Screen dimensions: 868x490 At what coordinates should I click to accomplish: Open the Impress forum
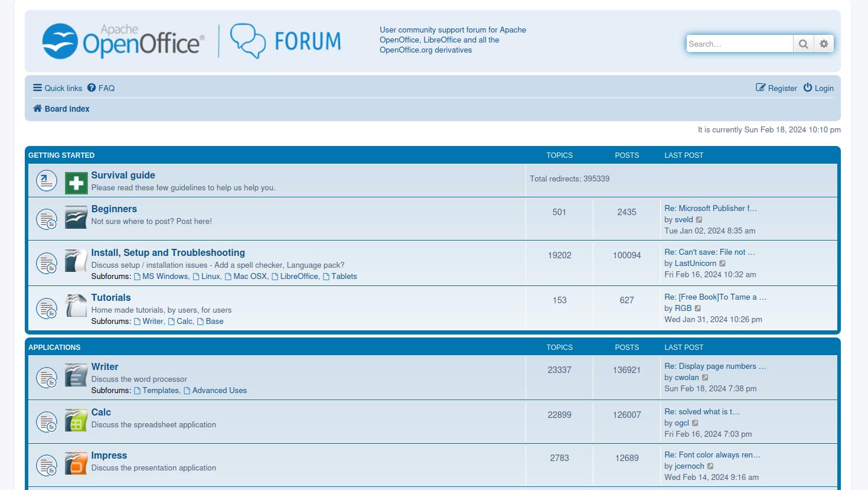[109, 455]
